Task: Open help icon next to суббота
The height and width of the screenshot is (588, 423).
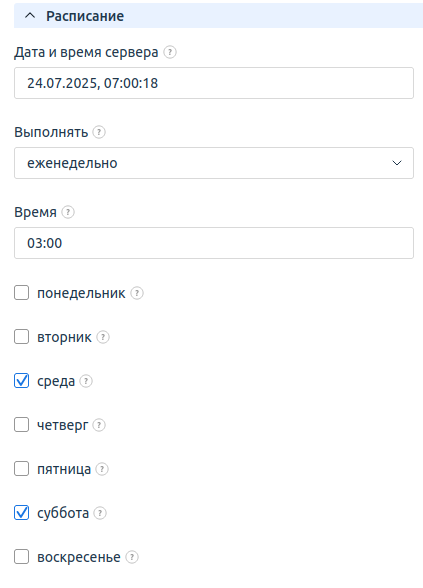Action: pos(100,513)
